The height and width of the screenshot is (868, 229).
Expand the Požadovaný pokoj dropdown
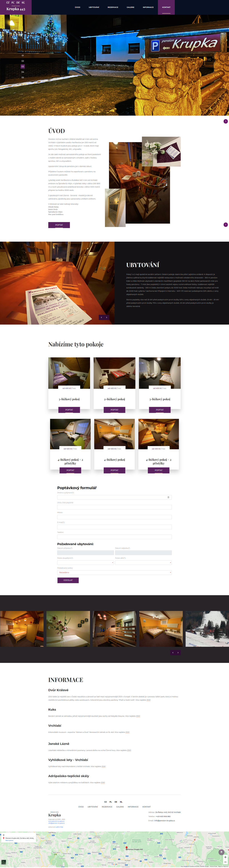tap(114, 572)
